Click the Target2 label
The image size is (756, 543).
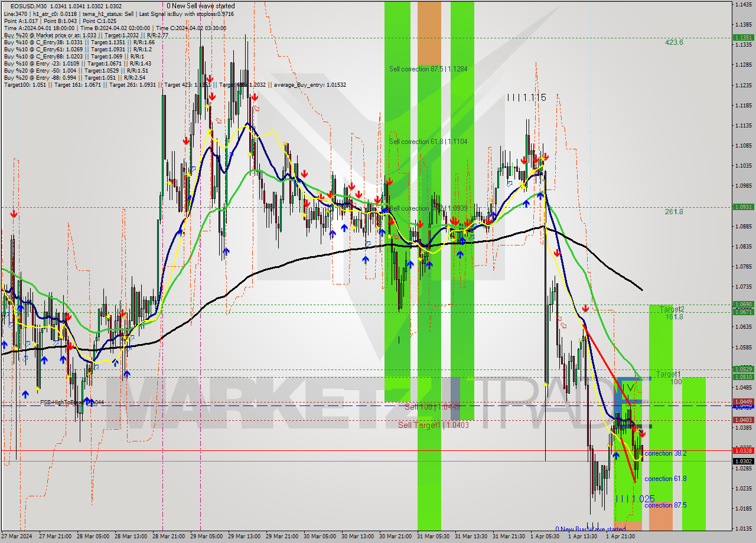672,309
